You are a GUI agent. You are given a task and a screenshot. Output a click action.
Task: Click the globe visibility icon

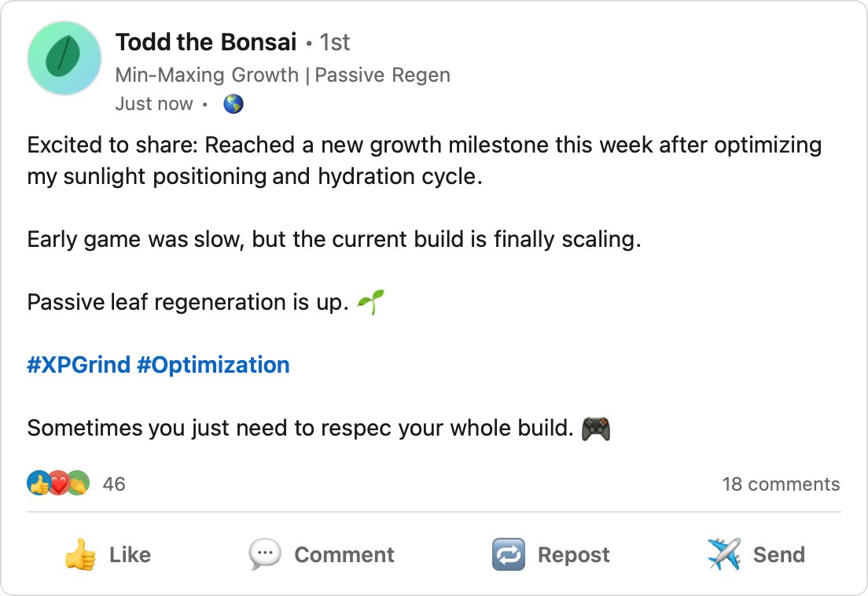pos(233,104)
